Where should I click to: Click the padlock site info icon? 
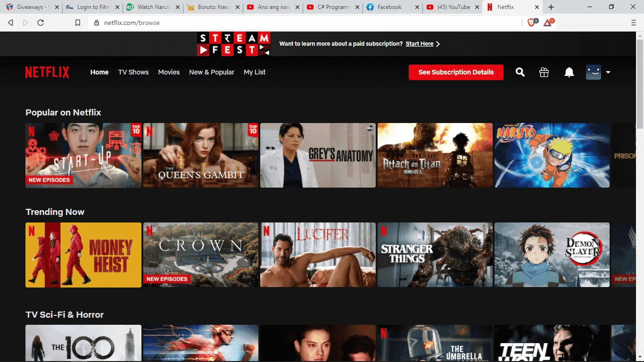point(97,23)
